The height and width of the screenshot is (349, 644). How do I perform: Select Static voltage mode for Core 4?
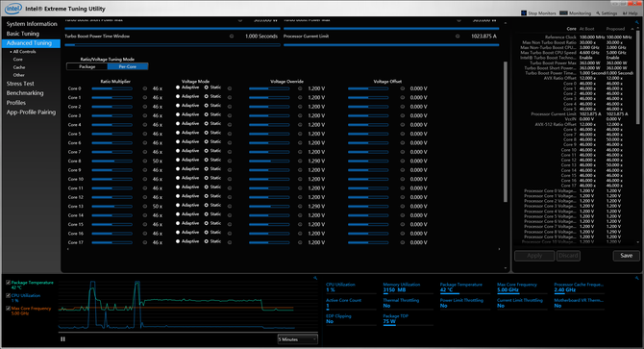point(207,124)
